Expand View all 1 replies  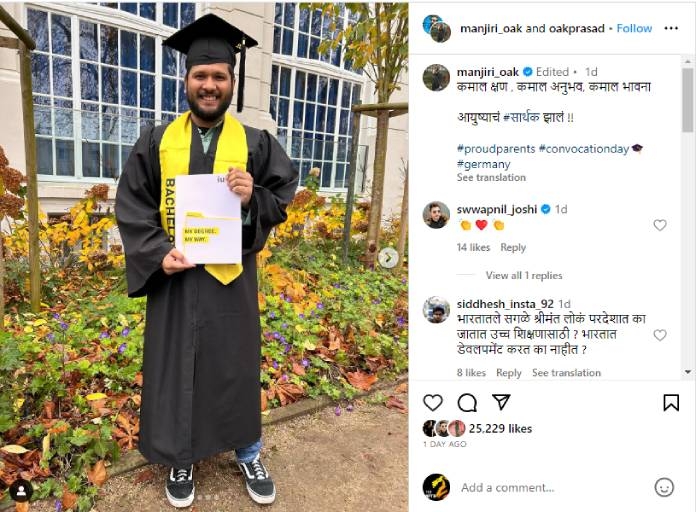pos(524,275)
